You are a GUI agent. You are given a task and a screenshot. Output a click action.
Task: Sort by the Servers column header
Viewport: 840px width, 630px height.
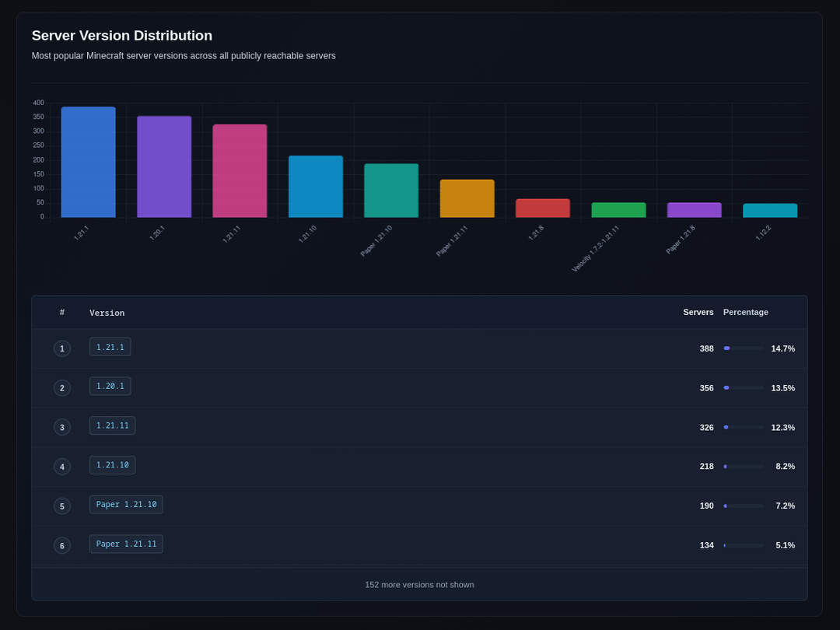(x=698, y=312)
